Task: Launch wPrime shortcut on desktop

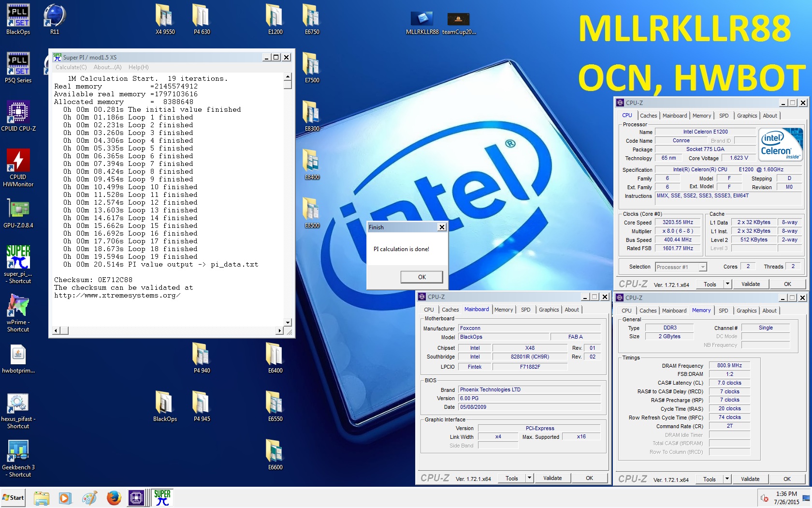Action: coord(18,313)
